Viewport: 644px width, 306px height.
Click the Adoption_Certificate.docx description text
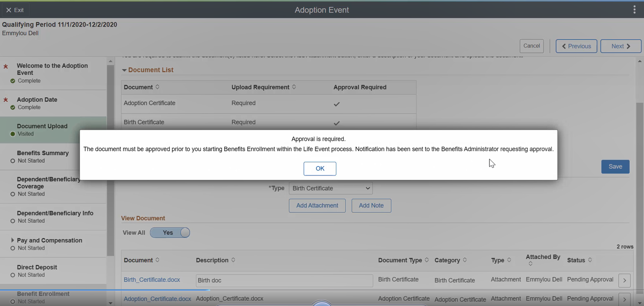(229, 298)
